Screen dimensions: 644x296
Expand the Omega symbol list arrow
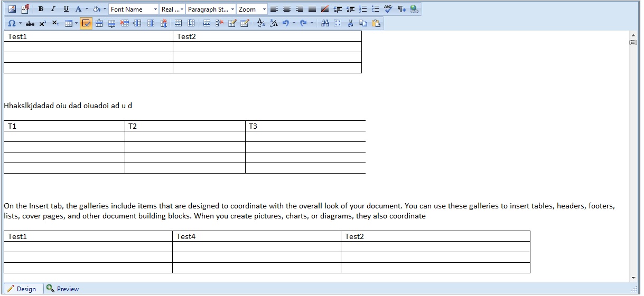(x=21, y=23)
